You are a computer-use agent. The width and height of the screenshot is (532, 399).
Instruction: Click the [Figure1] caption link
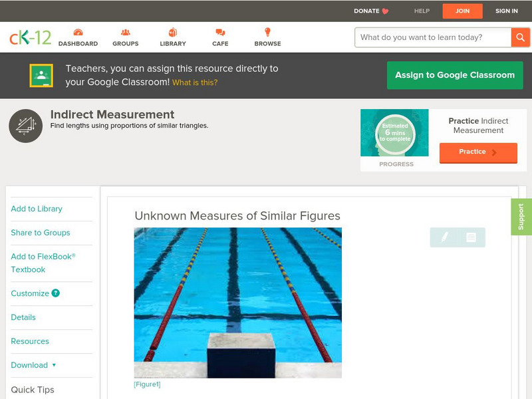click(147, 384)
